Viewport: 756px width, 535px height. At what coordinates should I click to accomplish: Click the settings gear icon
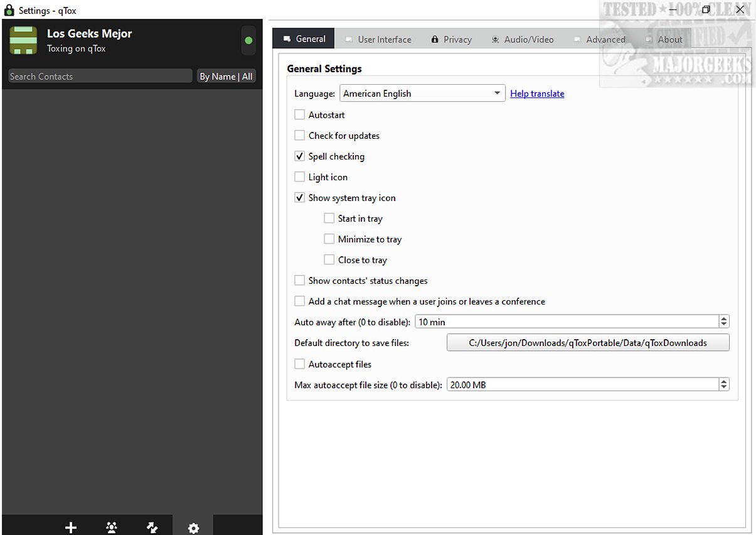[193, 527]
